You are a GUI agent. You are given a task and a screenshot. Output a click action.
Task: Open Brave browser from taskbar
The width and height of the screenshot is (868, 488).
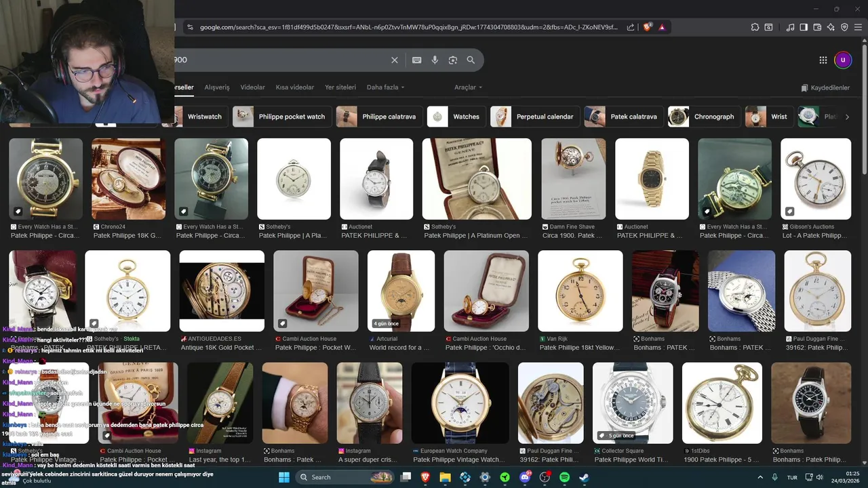425,477
